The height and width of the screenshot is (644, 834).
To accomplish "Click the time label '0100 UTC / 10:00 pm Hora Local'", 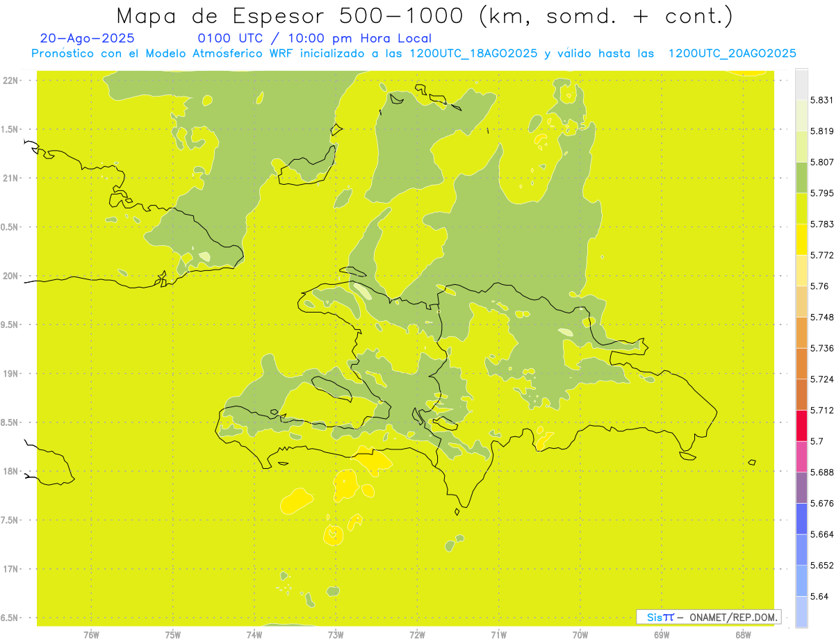I will click(x=314, y=38).
